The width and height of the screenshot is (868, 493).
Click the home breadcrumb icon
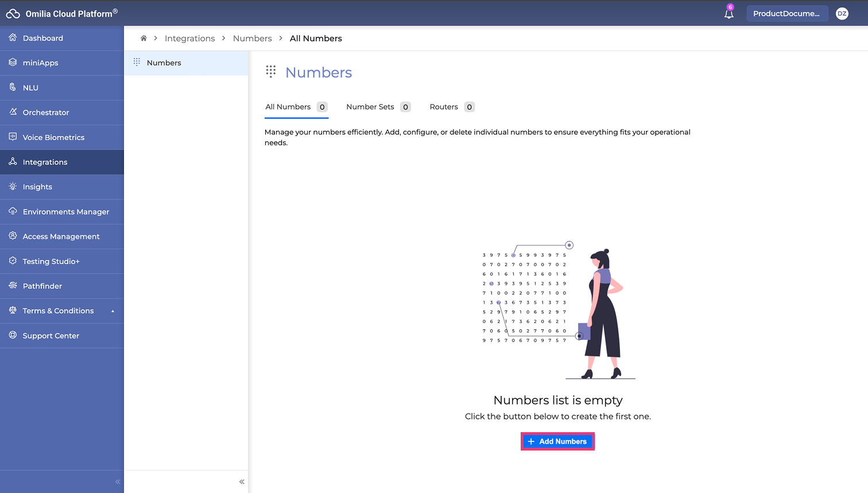click(144, 38)
